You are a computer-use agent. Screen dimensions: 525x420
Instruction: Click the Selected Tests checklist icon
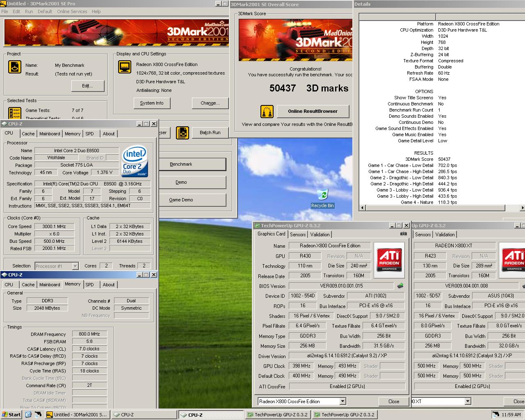(15, 112)
